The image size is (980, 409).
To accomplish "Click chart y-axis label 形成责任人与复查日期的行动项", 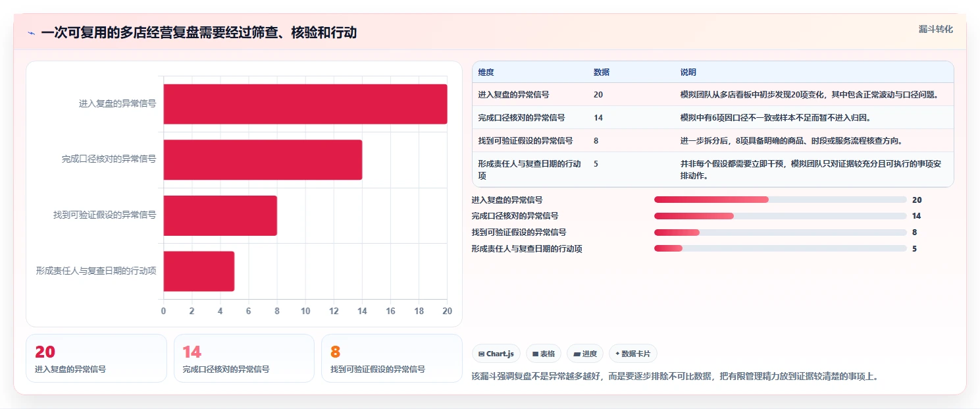I will point(96,271).
